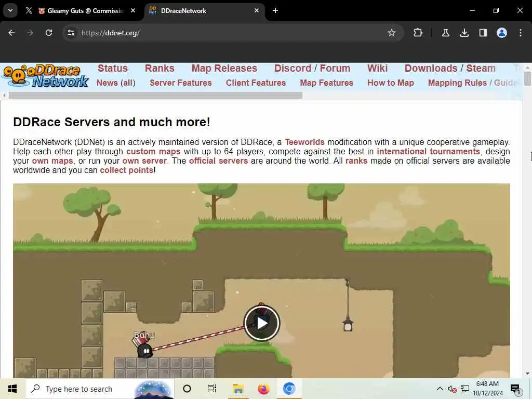Viewport: 532px width, 399px height.
Task: Open the Downloads link in navigation
Action: [431, 68]
